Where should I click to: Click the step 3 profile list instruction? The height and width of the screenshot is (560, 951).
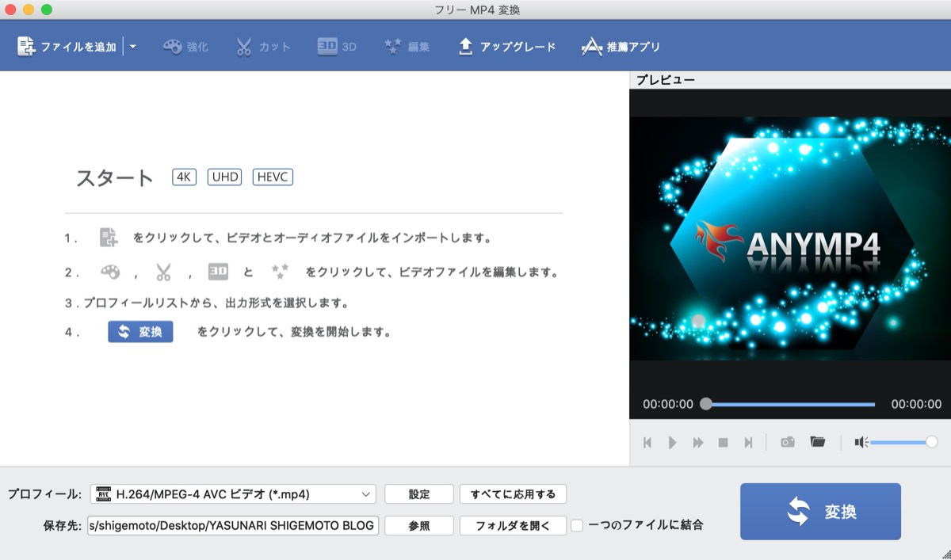coord(207,303)
